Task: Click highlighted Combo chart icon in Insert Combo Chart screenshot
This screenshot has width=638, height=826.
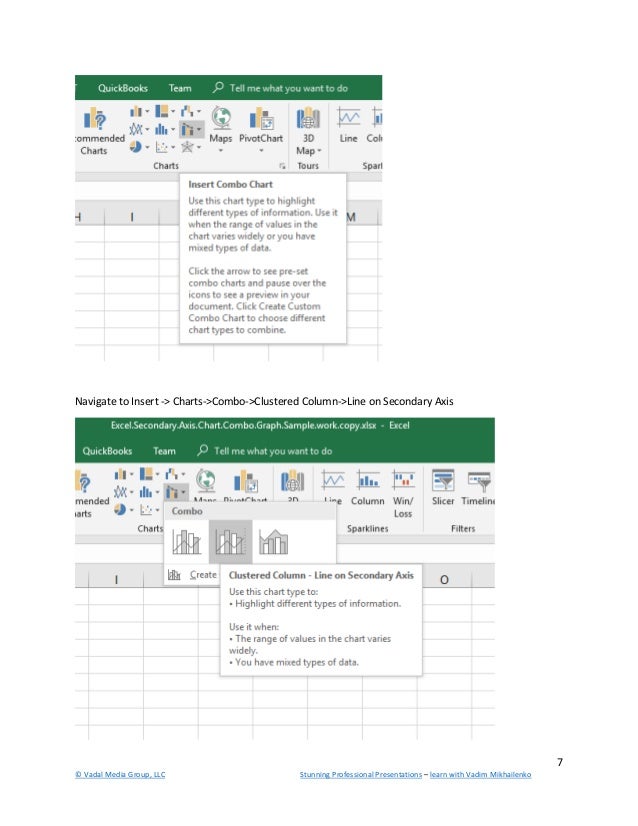Action: click(187, 129)
